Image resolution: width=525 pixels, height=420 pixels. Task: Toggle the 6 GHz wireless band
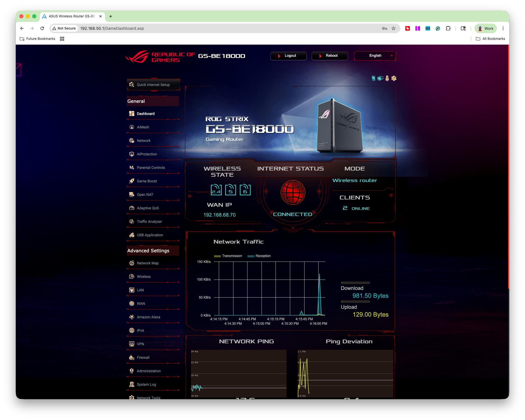245,190
